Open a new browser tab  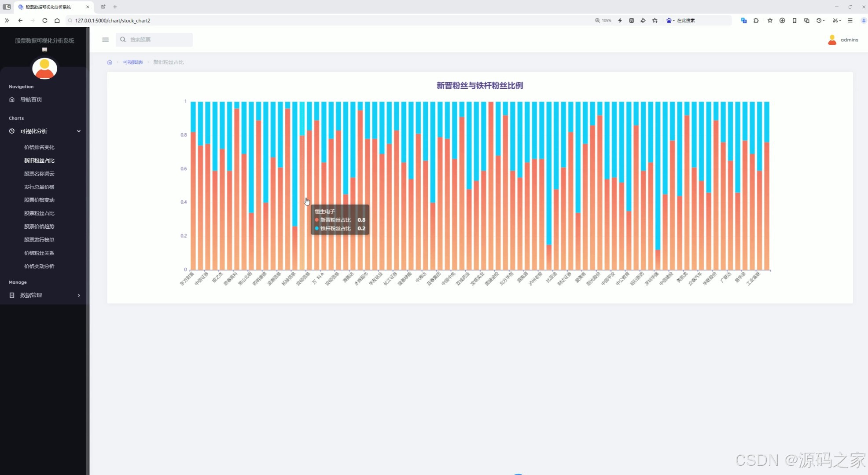click(x=115, y=7)
